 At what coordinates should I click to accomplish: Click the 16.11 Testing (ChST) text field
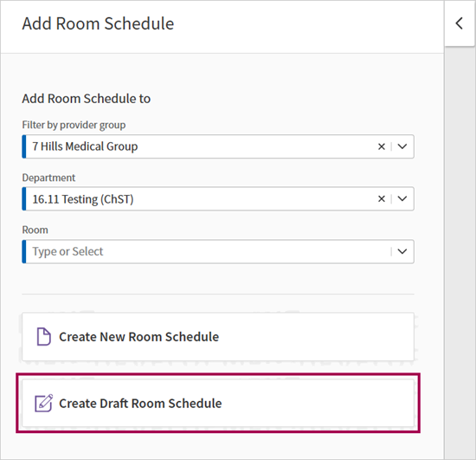218,198
